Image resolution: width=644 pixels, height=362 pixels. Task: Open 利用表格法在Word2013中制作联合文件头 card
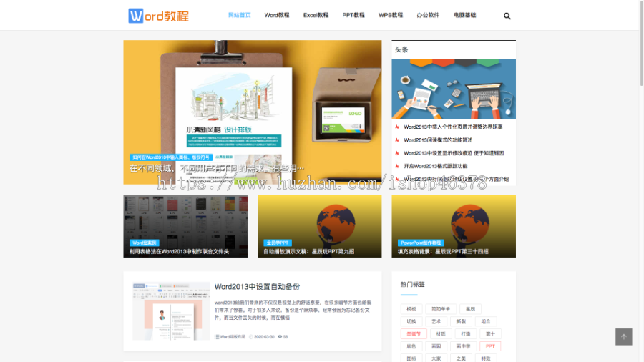[185, 227]
